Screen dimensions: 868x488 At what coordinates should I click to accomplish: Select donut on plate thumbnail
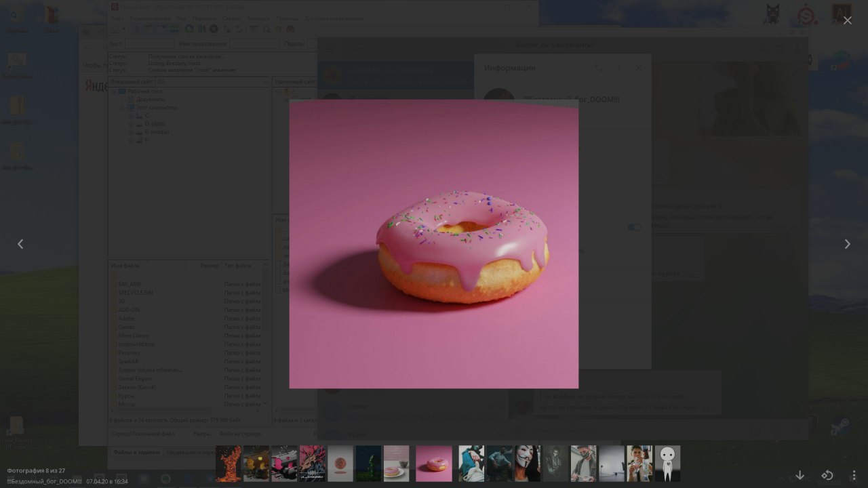click(x=397, y=464)
